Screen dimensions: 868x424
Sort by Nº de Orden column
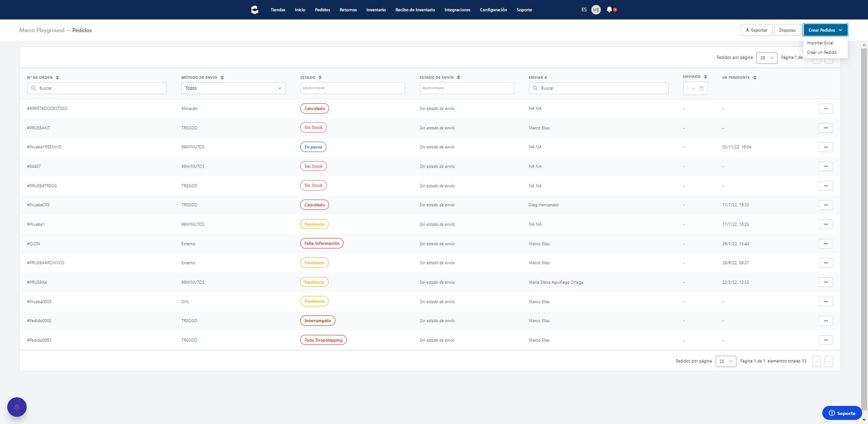(x=57, y=77)
